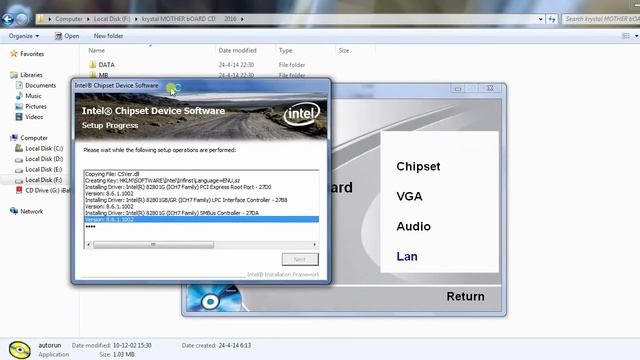Open CD Drive (G:)
640x360 pixels.
click(x=48, y=190)
